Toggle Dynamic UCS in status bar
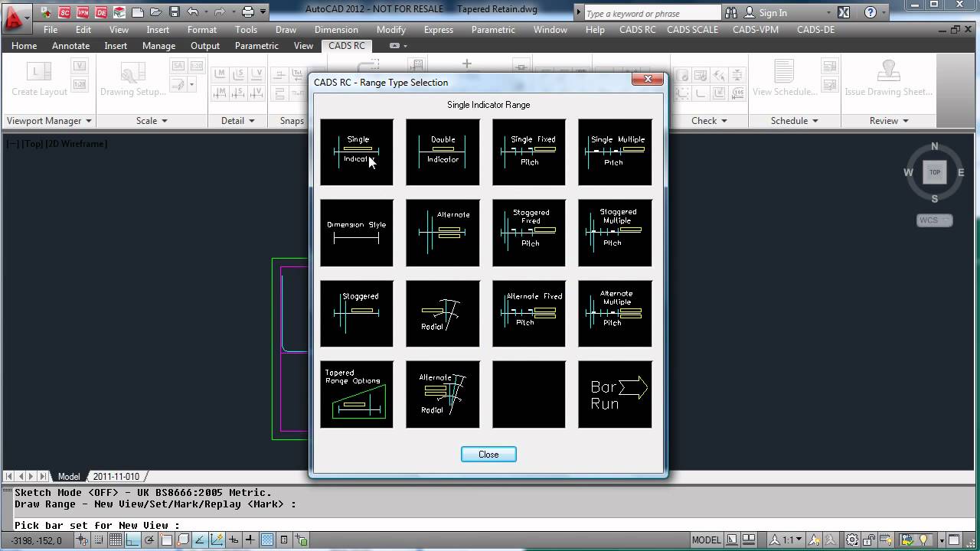 pos(217,540)
